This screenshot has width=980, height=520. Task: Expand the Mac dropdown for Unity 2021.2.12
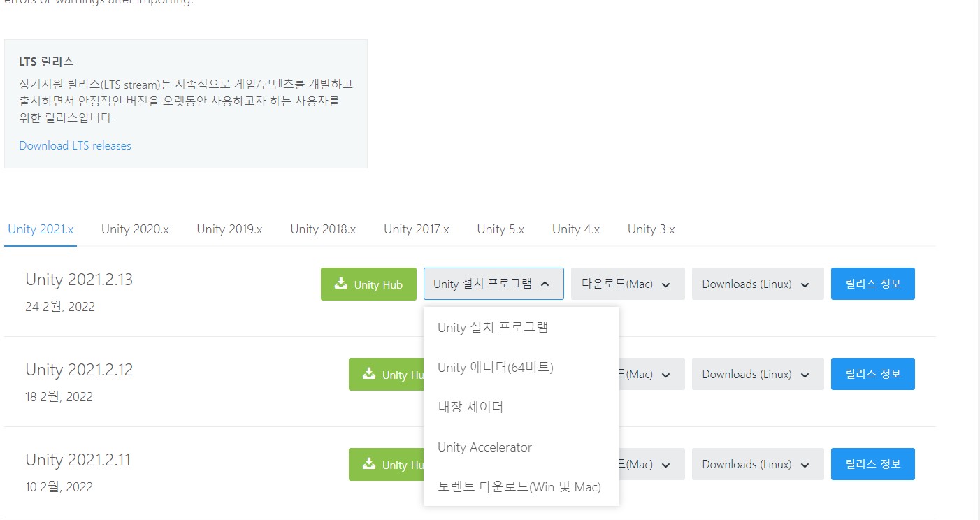coord(652,374)
